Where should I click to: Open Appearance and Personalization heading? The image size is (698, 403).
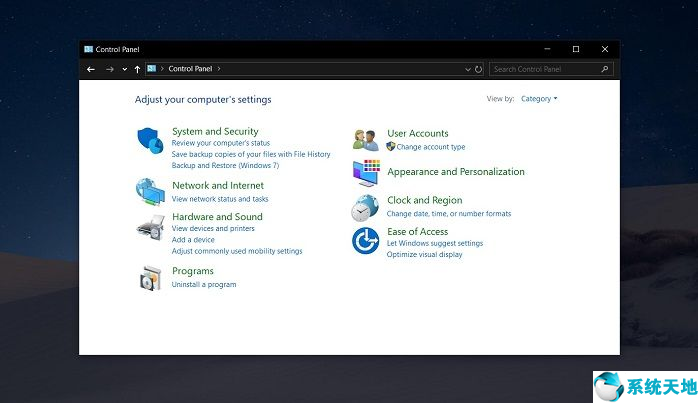coord(456,171)
